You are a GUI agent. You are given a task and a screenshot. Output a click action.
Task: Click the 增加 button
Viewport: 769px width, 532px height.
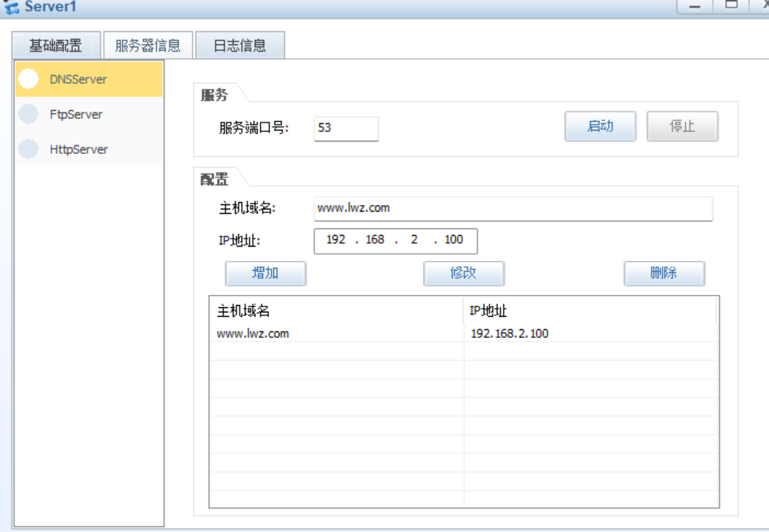coord(265,273)
